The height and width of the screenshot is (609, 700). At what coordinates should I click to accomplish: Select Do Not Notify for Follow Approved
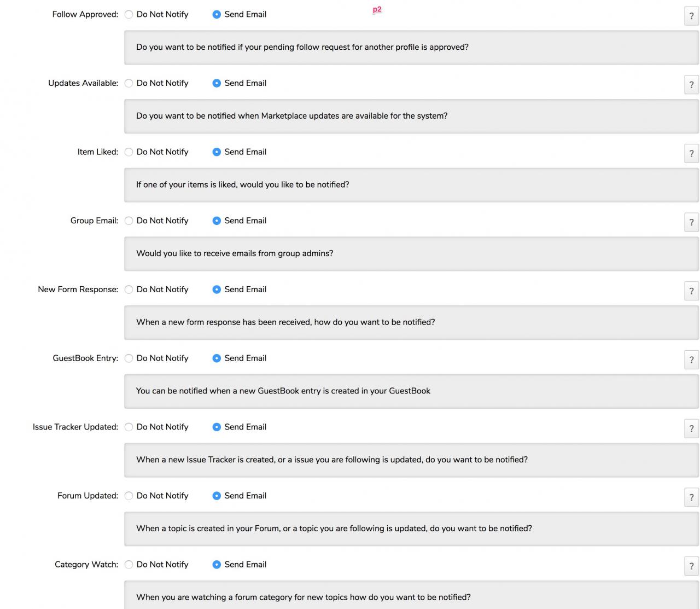pos(129,15)
